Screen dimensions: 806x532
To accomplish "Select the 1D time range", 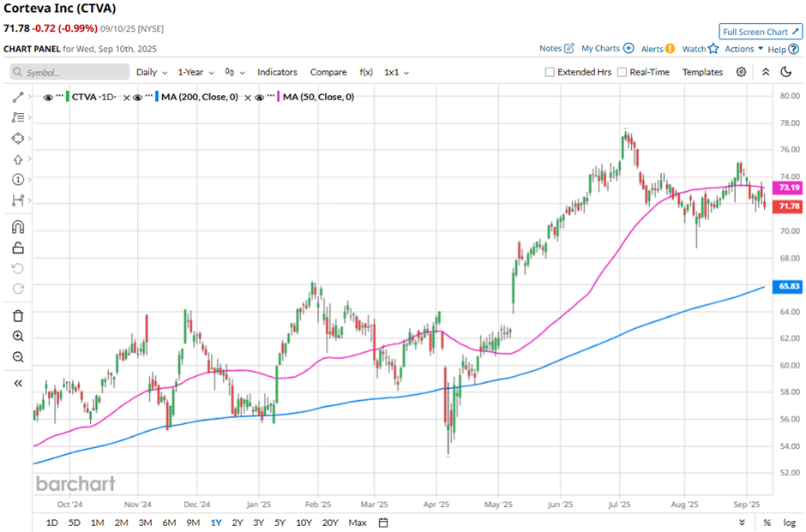I will 52,523.
